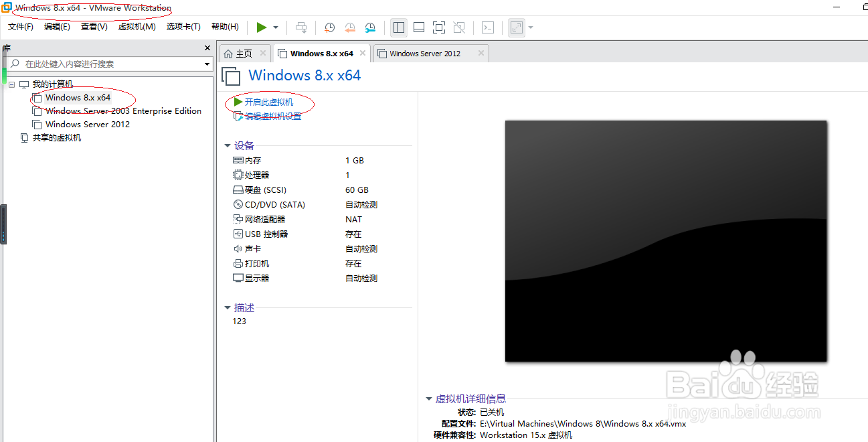Viewport: 868px width, 442px height.
Task: Close the 主页 tab
Action: 263,53
